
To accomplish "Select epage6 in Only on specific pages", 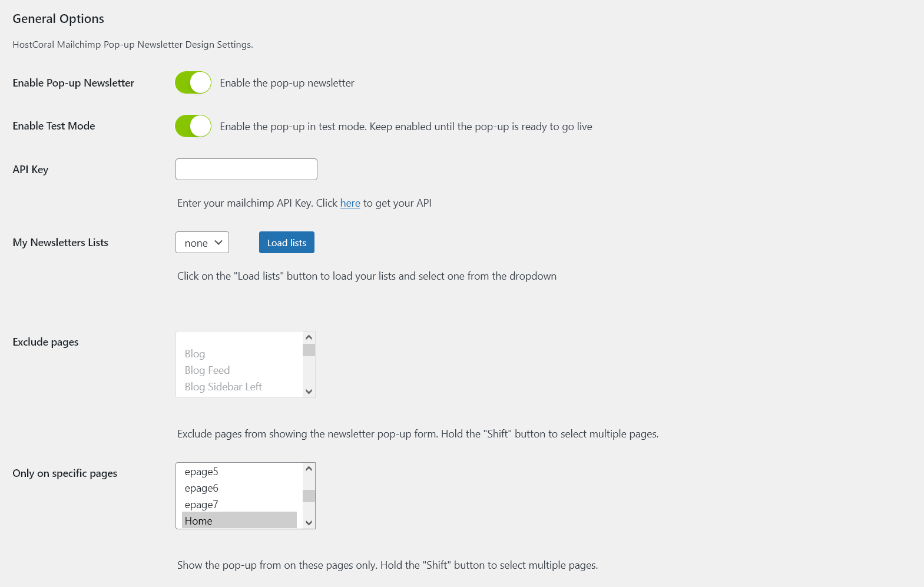I will pyautogui.click(x=201, y=488).
